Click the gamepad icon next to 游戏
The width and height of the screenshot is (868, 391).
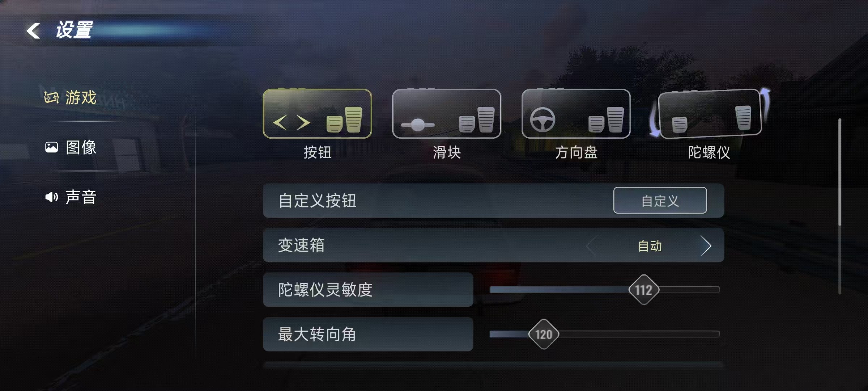click(51, 97)
